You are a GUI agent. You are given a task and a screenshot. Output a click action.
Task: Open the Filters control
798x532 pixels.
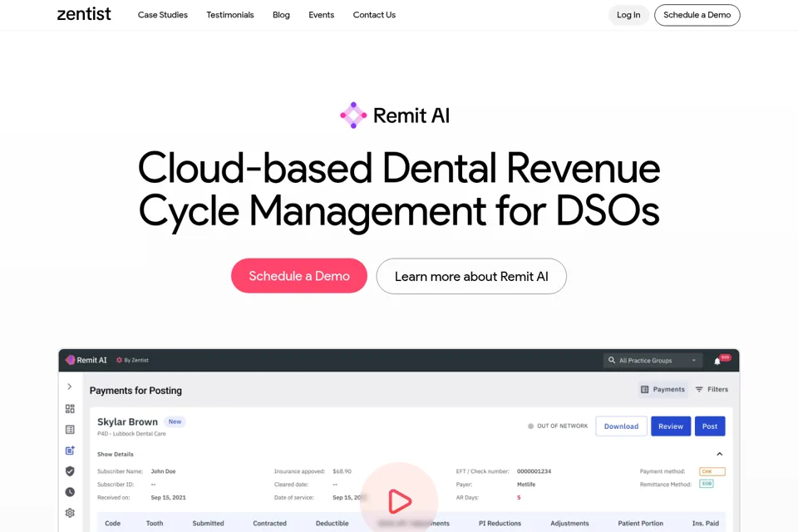point(712,390)
